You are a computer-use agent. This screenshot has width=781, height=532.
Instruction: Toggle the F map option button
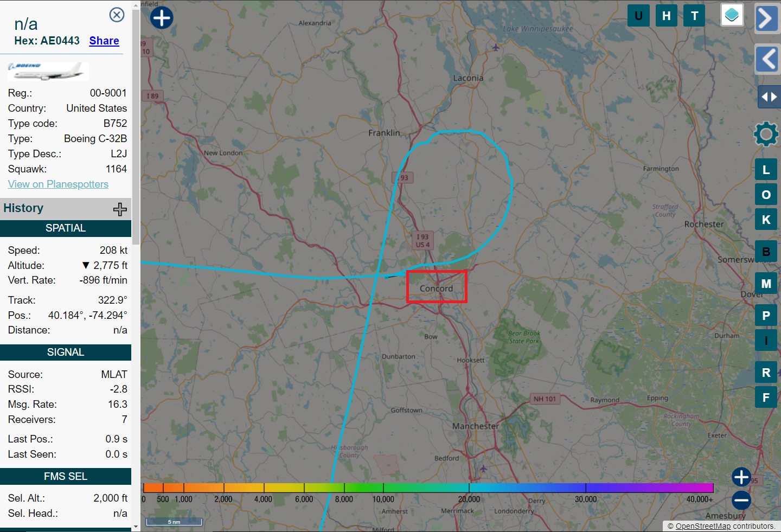pyautogui.click(x=766, y=398)
